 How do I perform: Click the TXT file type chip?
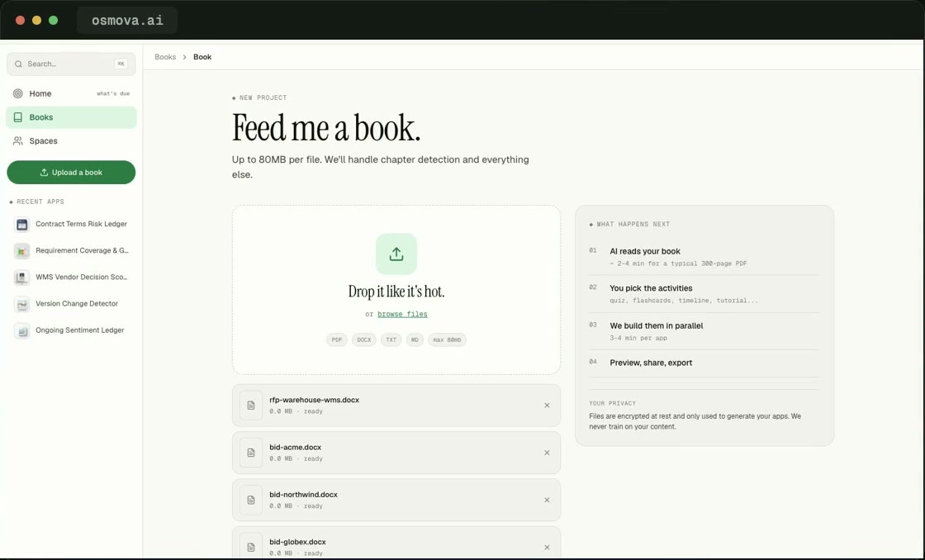[391, 340]
